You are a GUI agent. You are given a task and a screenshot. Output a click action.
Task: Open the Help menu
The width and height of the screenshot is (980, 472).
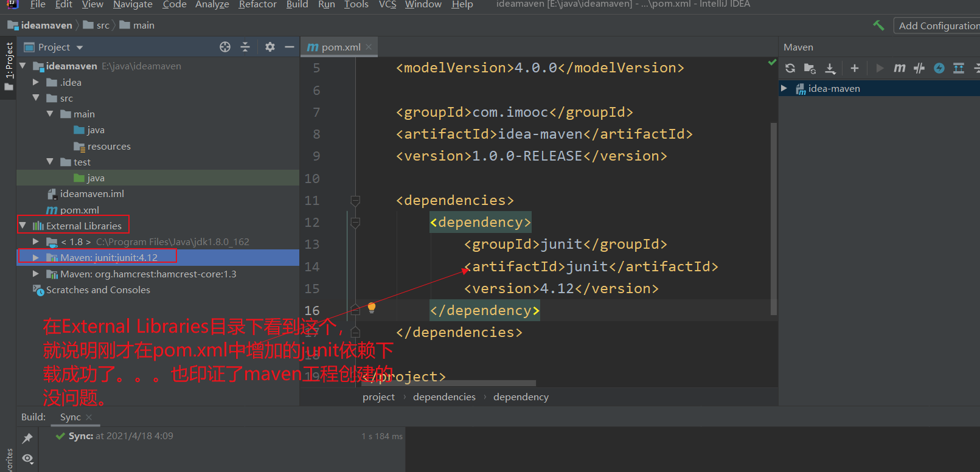coord(462,4)
